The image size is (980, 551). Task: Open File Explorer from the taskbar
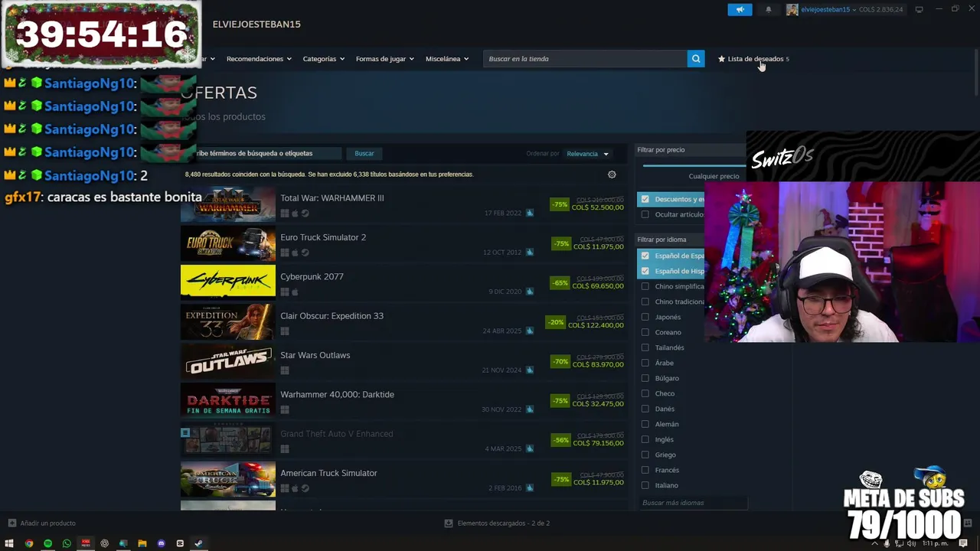pos(142,543)
